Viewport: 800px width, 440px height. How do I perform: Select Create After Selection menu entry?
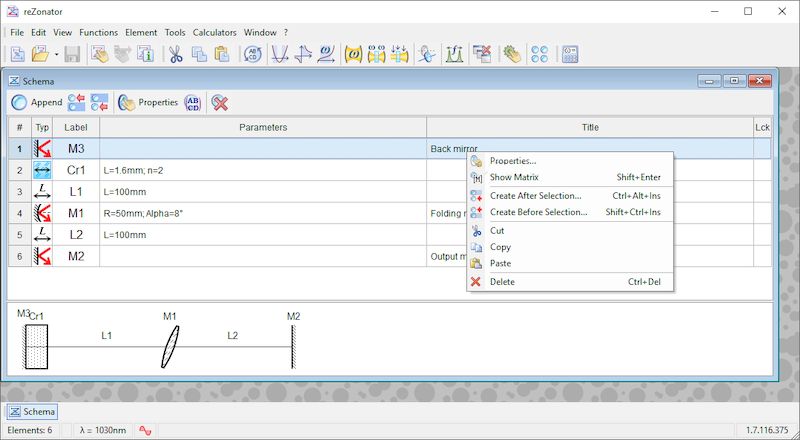pyautogui.click(x=535, y=196)
